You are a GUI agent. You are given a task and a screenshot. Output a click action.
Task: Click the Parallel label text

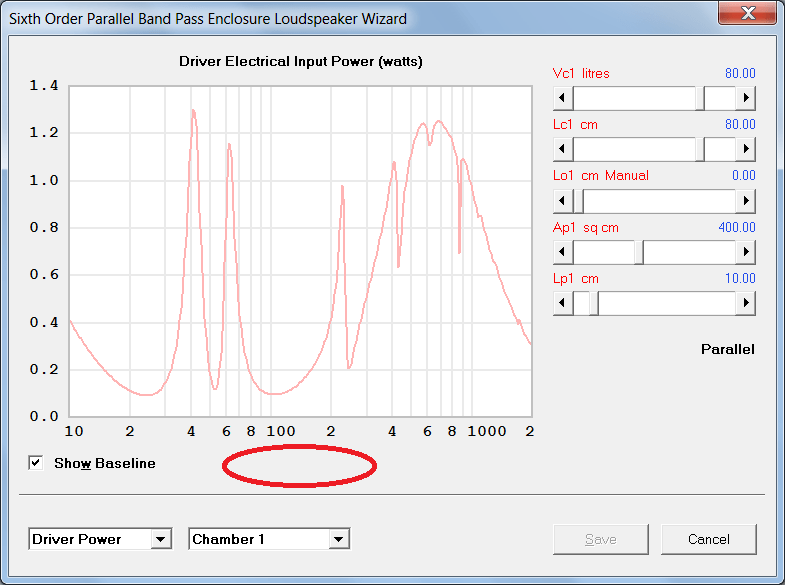[x=727, y=349]
